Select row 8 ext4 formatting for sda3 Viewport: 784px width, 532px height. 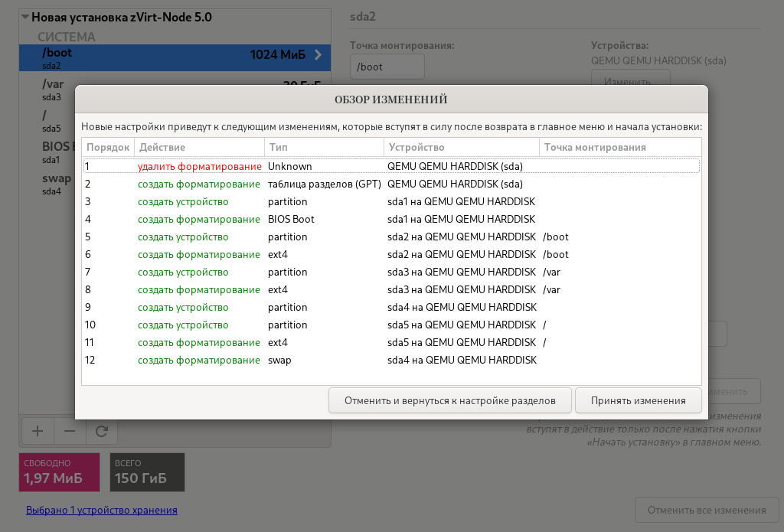pos(391,289)
